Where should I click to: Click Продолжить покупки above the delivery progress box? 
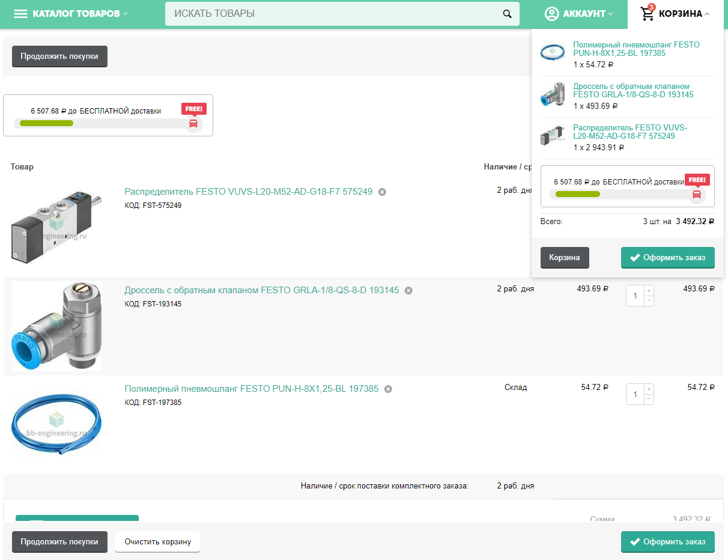(x=59, y=56)
